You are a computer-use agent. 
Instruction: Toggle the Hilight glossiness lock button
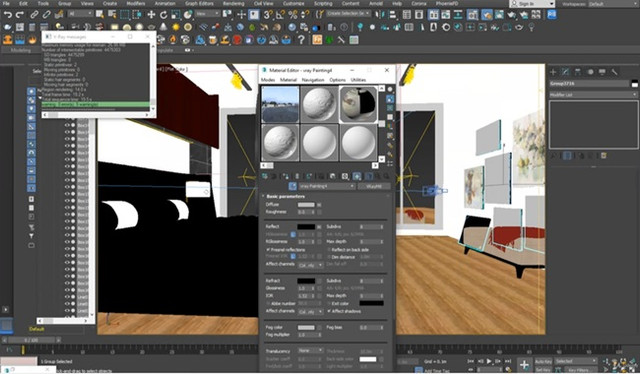click(x=293, y=234)
